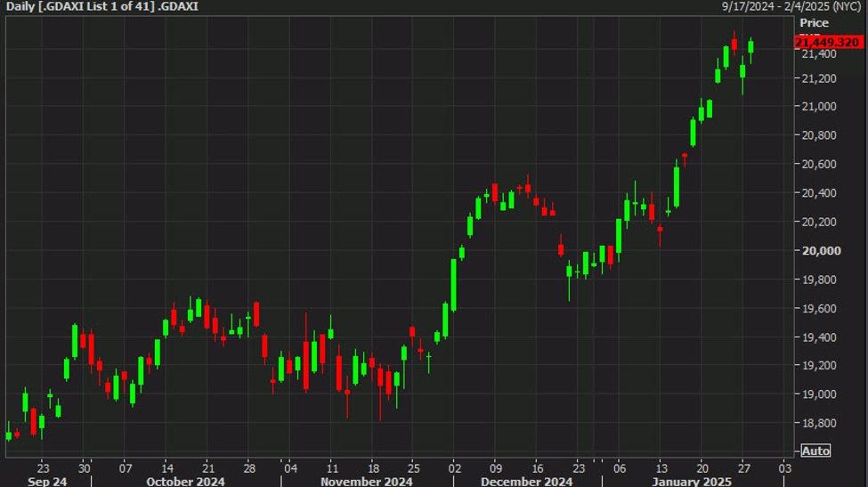The width and height of the screenshot is (868, 487).
Task: Click the 14 date tick in October
Action: coord(167,468)
